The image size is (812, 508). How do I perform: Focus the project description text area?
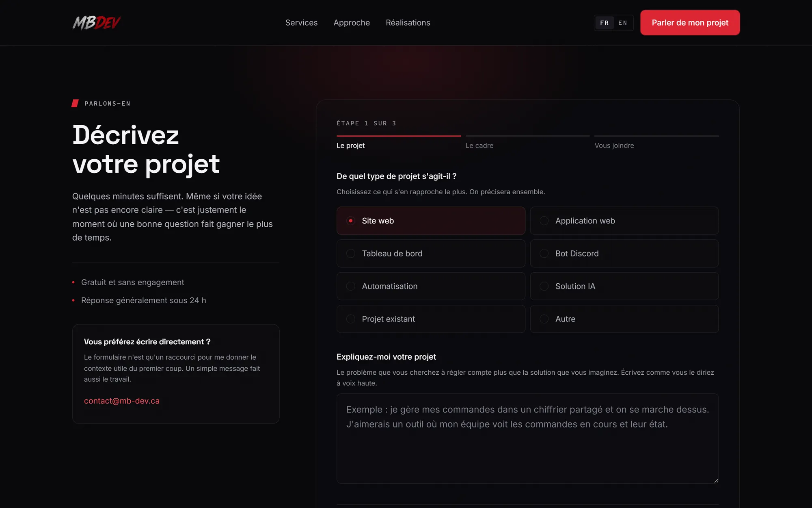(527, 439)
